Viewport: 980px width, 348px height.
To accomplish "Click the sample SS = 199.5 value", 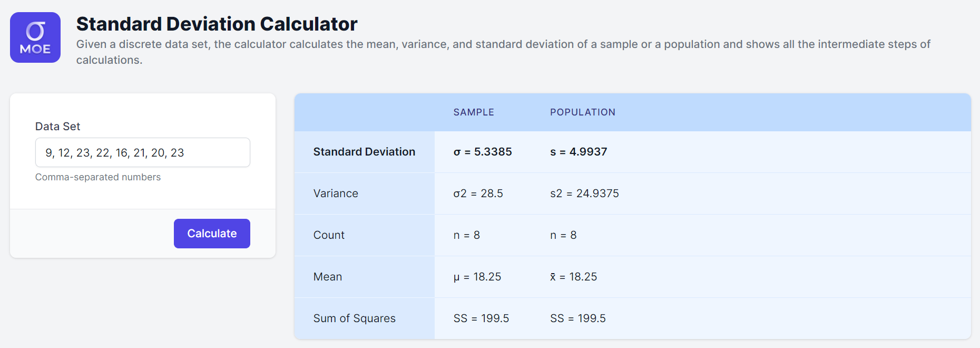I will [x=481, y=318].
